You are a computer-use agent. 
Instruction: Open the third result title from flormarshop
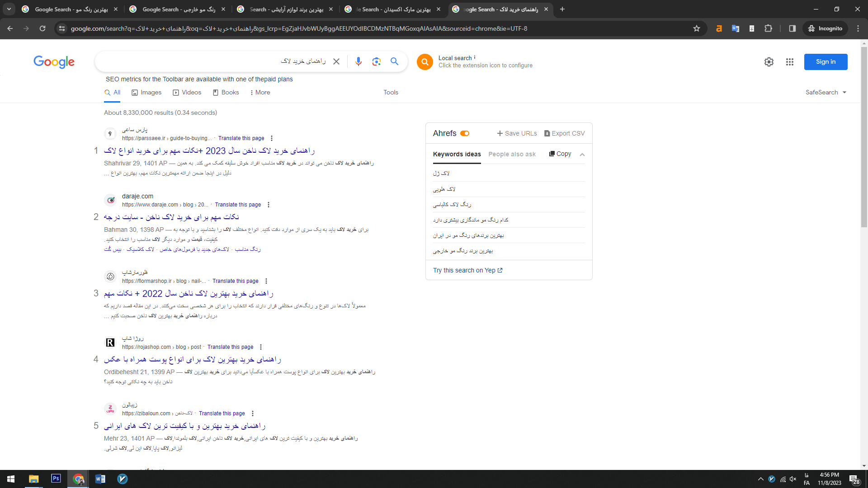(x=189, y=294)
